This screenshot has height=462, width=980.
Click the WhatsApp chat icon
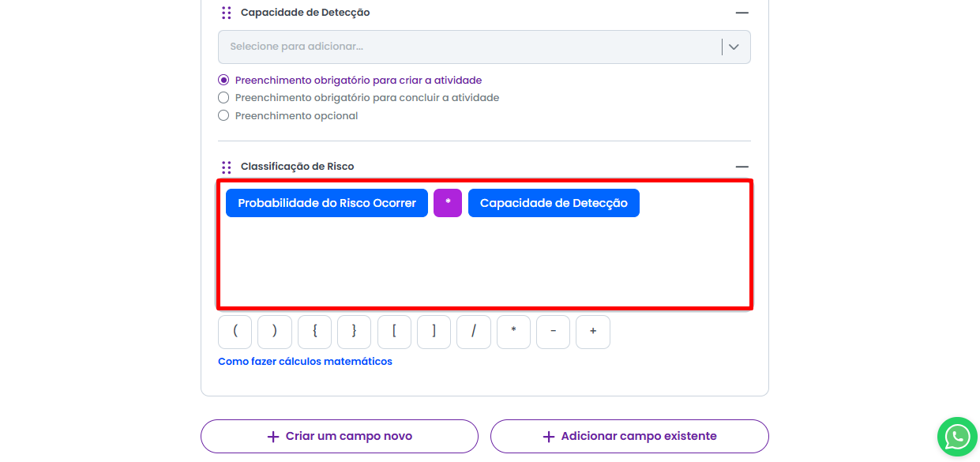(x=957, y=437)
